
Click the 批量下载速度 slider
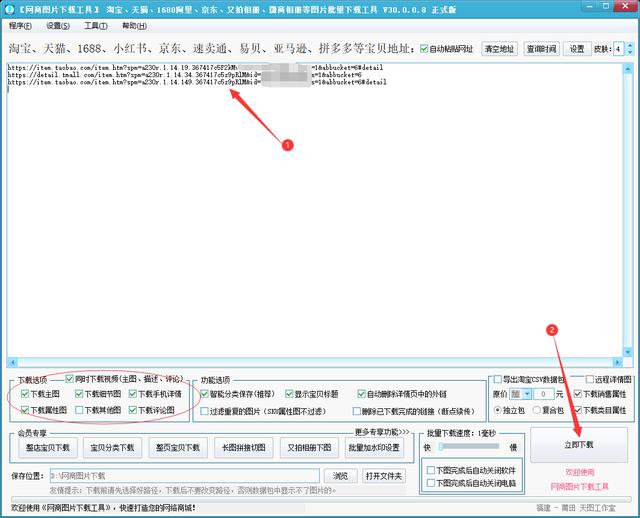(x=469, y=447)
